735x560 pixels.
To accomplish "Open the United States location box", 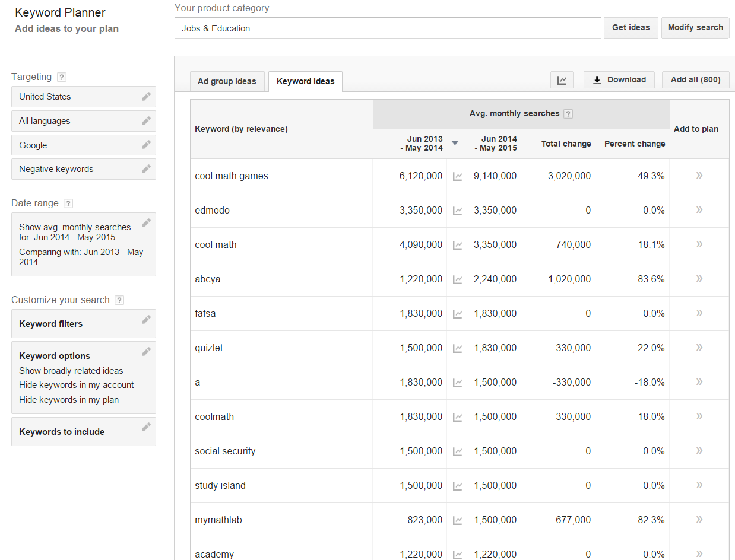I will pyautogui.click(x=84, y=97).
